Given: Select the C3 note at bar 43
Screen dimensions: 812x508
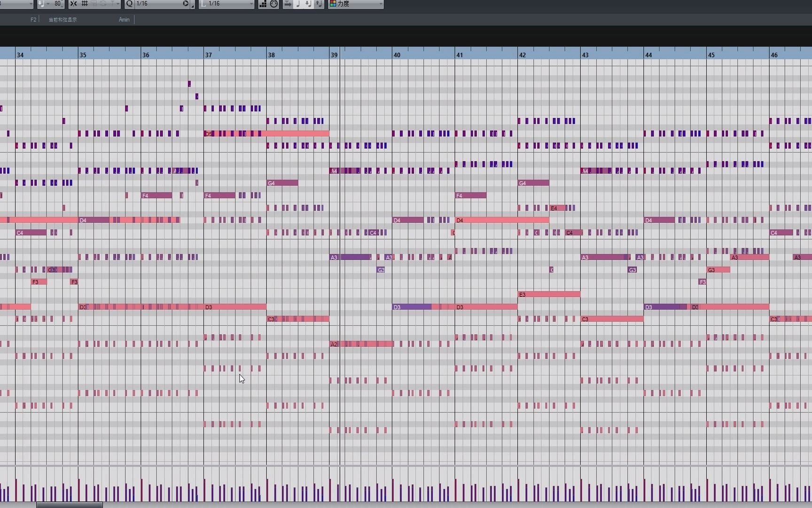Looking at the screenshot, I should pos(612,319).
